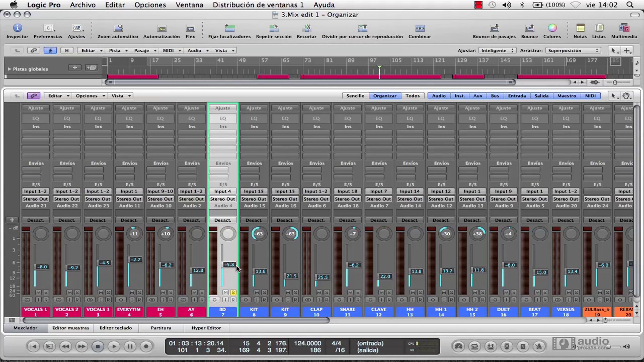Viewport: 644px width, 362px height.
Task: Select the Todos mixer view button
Action: (x=412, y=96)
